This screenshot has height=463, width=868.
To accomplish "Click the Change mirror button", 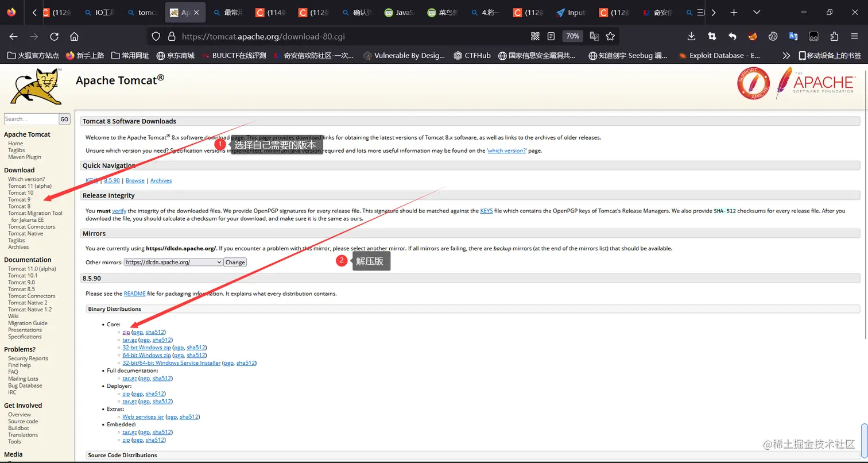I will (x=235, y=263).
